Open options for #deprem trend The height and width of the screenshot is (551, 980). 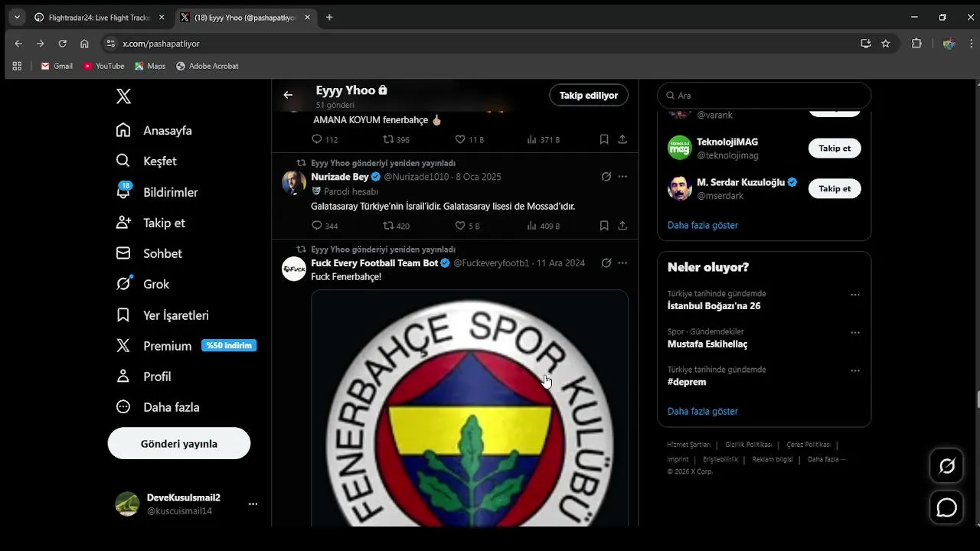point(855,370)
